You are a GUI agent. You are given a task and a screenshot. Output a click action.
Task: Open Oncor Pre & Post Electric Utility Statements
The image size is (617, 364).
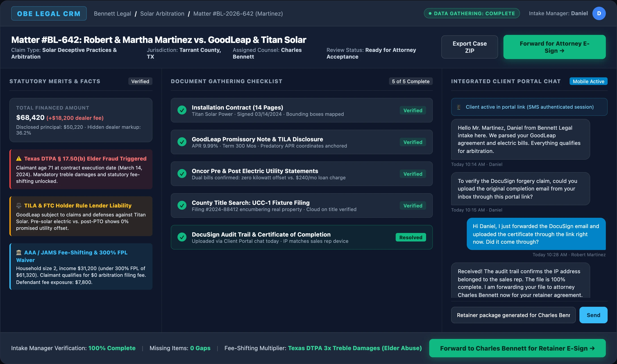coord(255,171)
